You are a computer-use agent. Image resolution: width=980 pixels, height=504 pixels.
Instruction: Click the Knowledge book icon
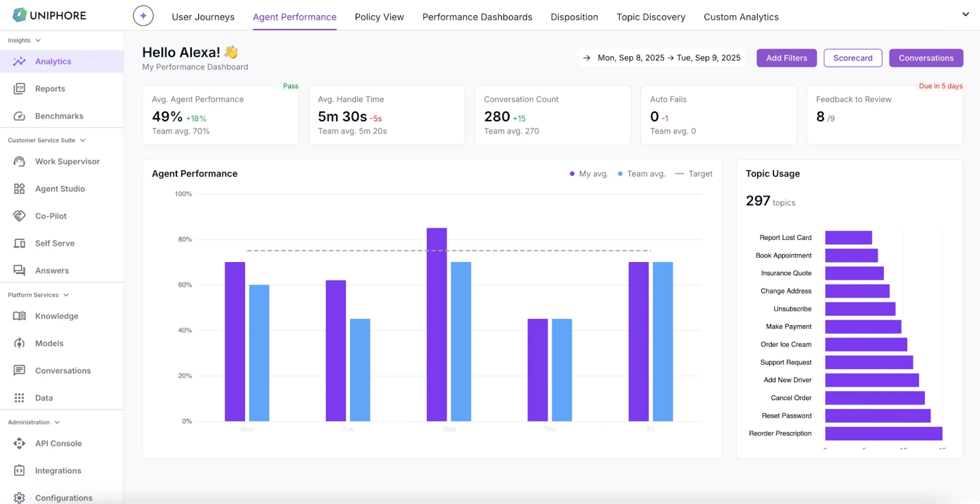coord(20,316)
